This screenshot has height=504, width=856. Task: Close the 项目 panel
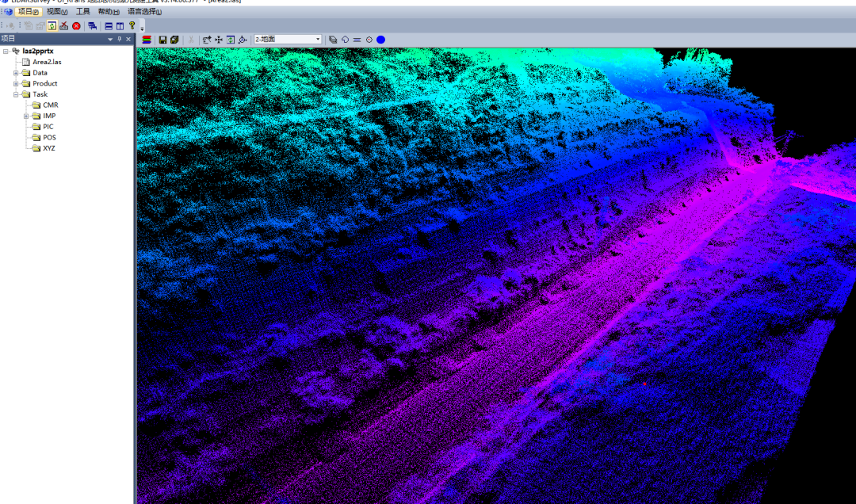click(x=128, y=40)
